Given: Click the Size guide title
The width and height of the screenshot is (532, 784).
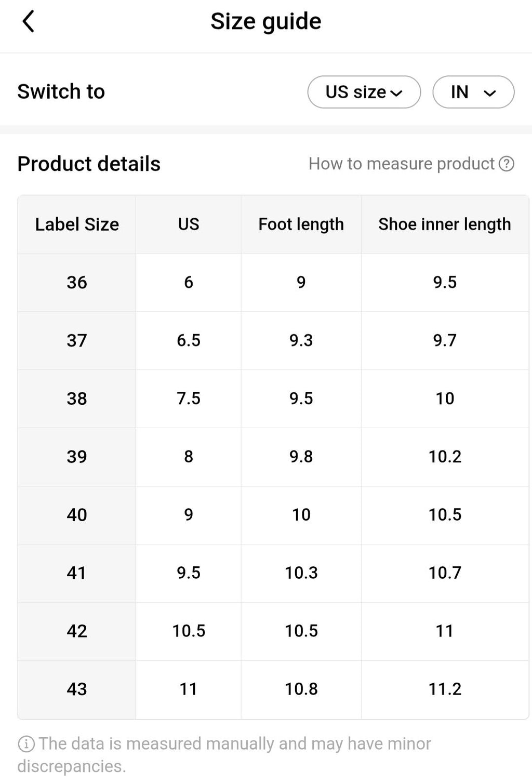Looking at the screenshot, I should click(x=266, y=21).
